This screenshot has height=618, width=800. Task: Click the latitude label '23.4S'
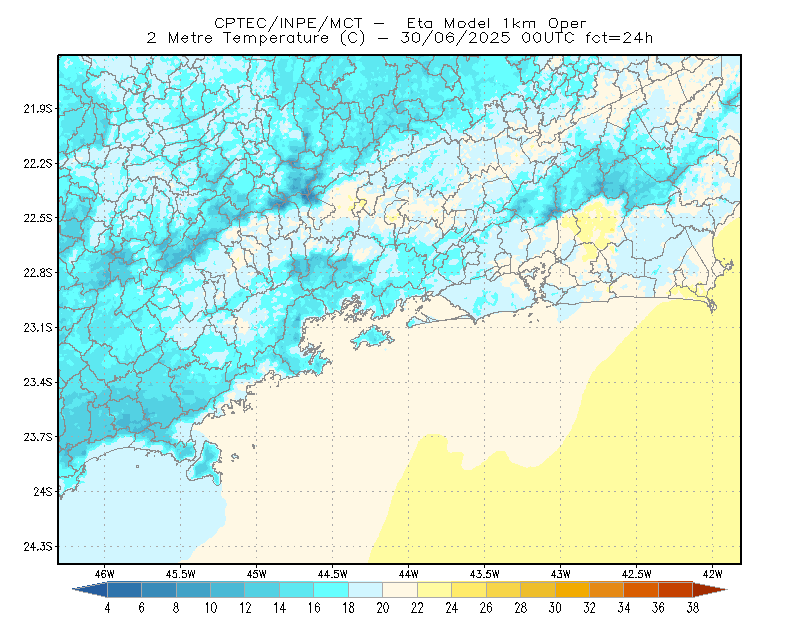[x=38, y=382]
